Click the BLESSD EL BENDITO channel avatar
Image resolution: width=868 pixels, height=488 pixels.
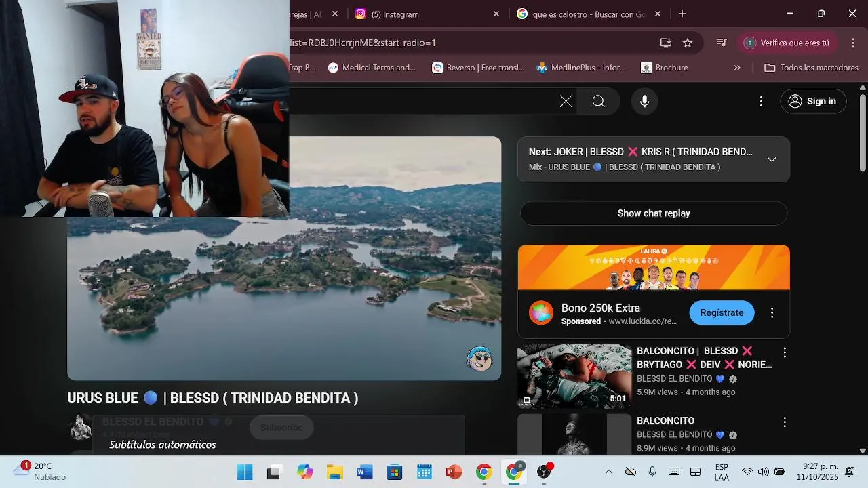[80, 427]
